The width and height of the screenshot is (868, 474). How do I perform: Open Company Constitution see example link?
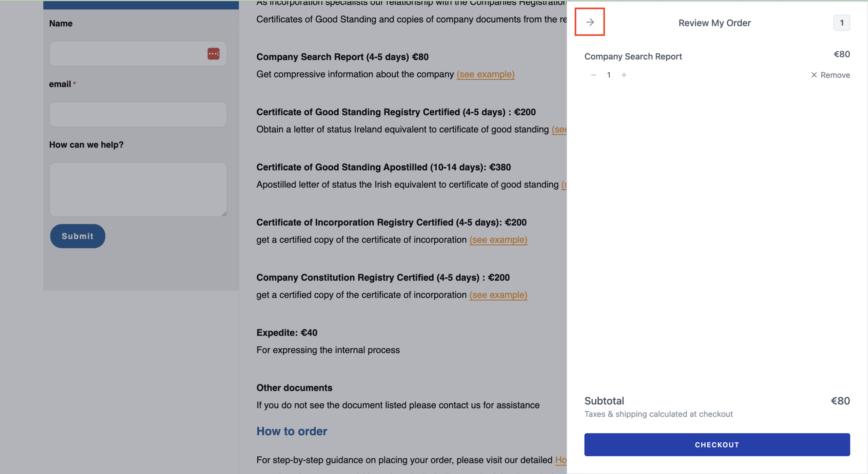[498, 295]
